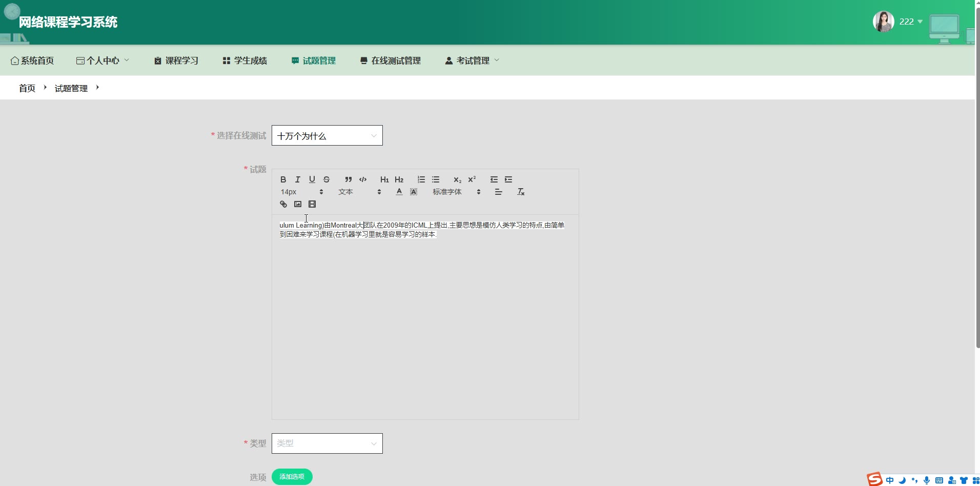Apply superscript formatting
The height and width of the screenshot is (486, 980).
pyautogui.click(x=472, y=179)
